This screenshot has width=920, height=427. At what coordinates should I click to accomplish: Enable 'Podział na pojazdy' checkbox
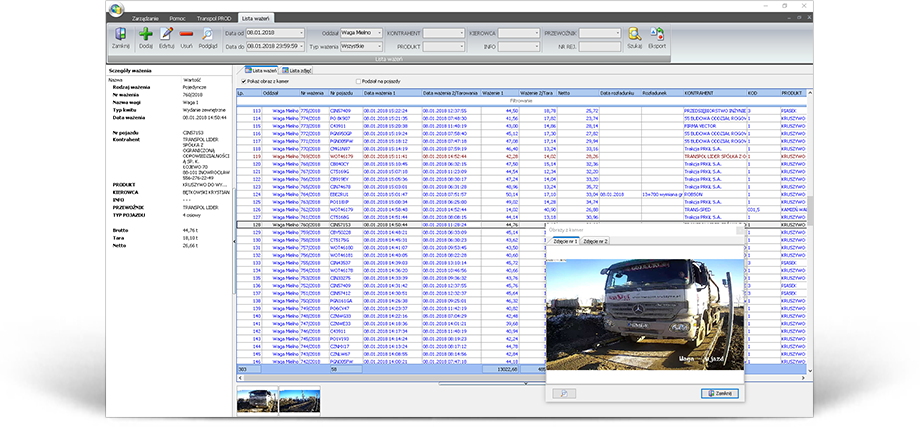tap(360, 81)
